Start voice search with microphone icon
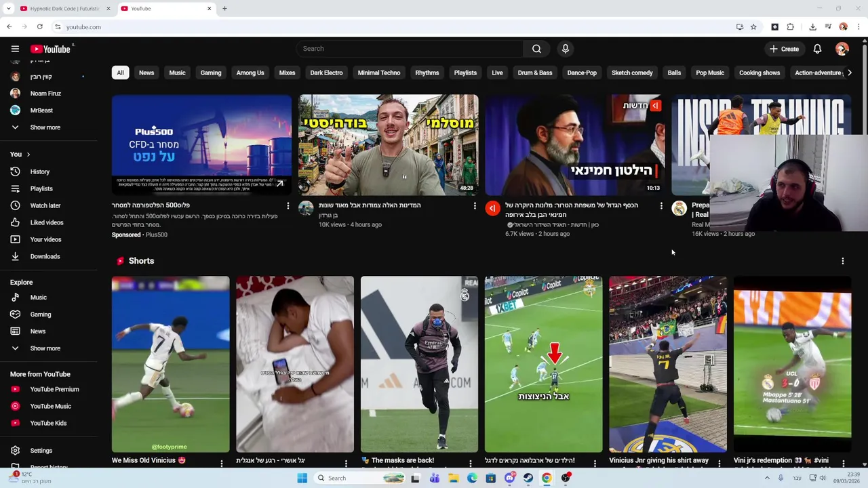Viewport: 868px width, 488px height. [x=565, y=49]
